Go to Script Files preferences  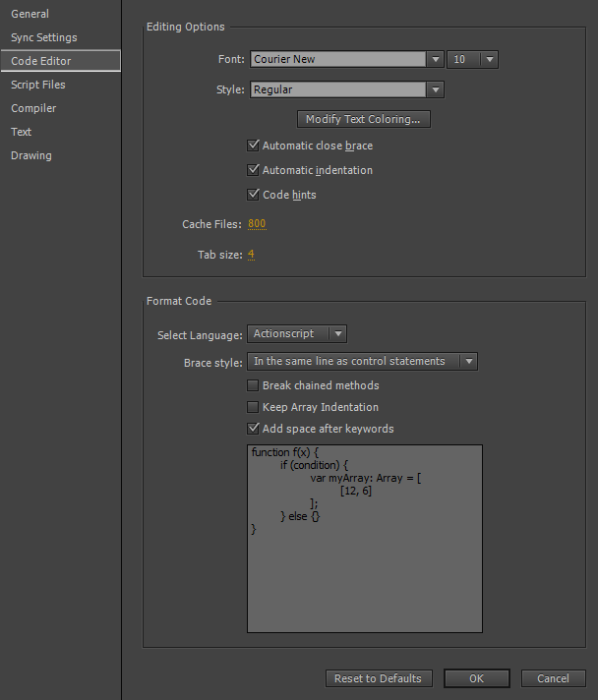pyautogui.click(x=38, y=85)
